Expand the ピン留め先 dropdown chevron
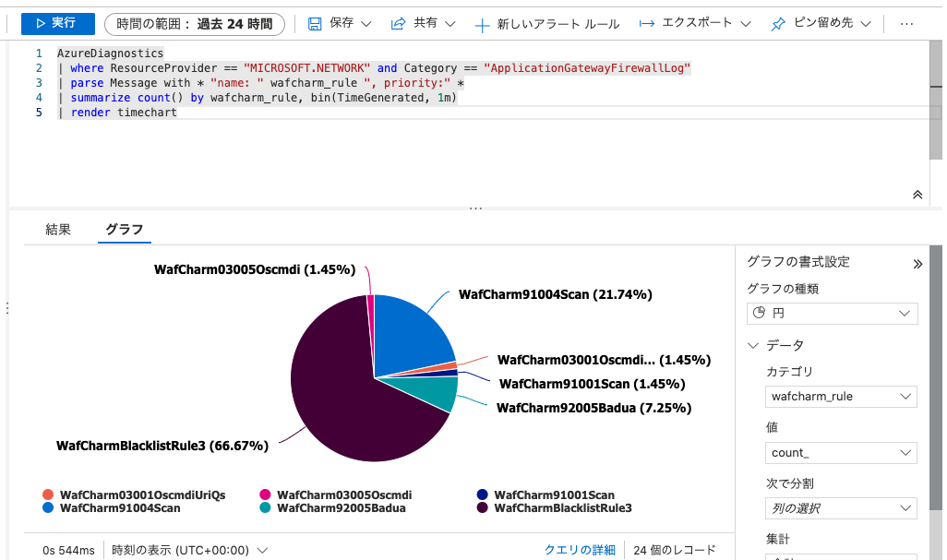This screenshot has height=560, width=947. (x=866, y=24)
